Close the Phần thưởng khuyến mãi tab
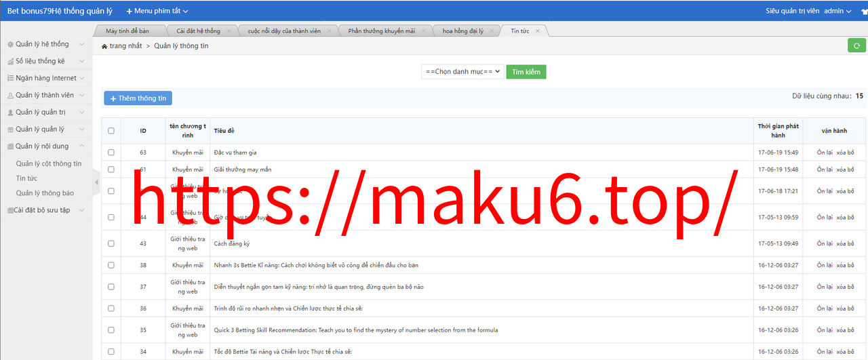Image resolution: width=868 pixels, height=360 pixels. point(424,31)
